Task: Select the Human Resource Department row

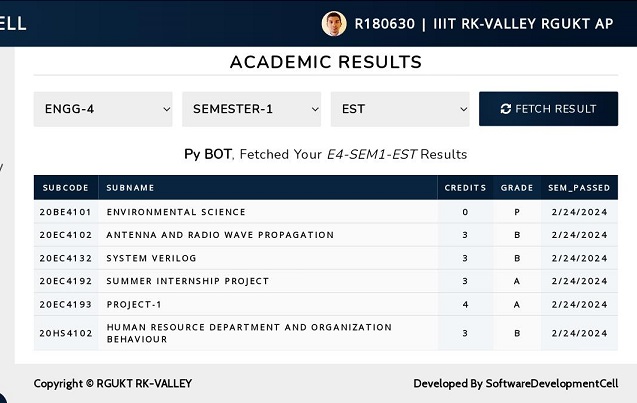Action: click(x=326, y=333)
